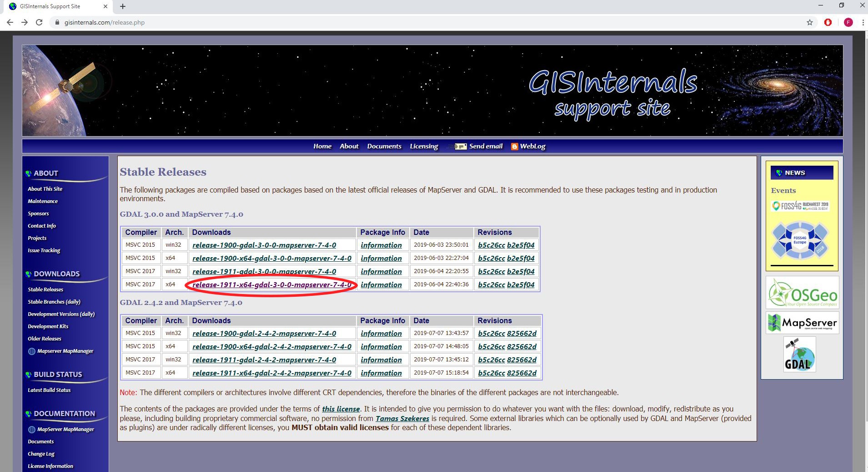Click the GISInternals support site banner
The height and width of the screenshot is (472, 868).
[432, 90]
